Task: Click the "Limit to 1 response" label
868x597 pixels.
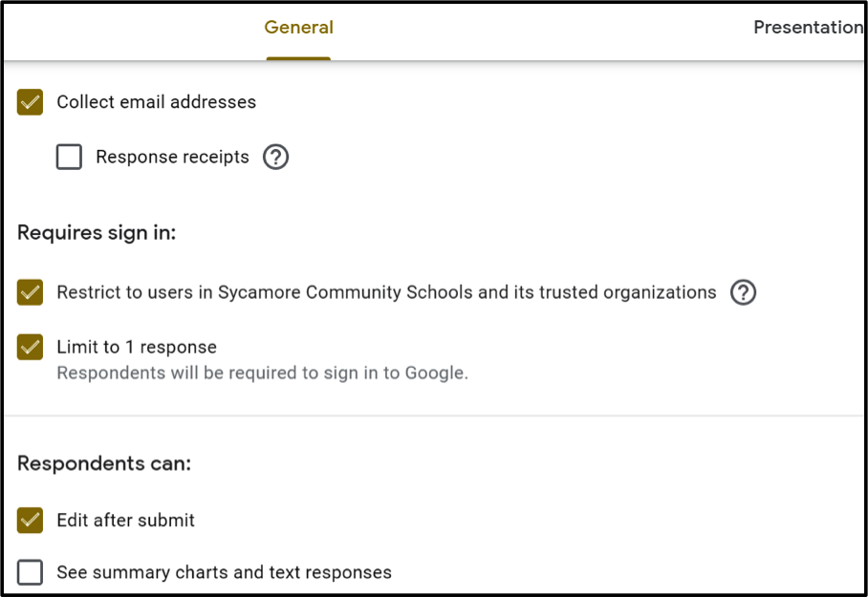Action: coord(137,348)
